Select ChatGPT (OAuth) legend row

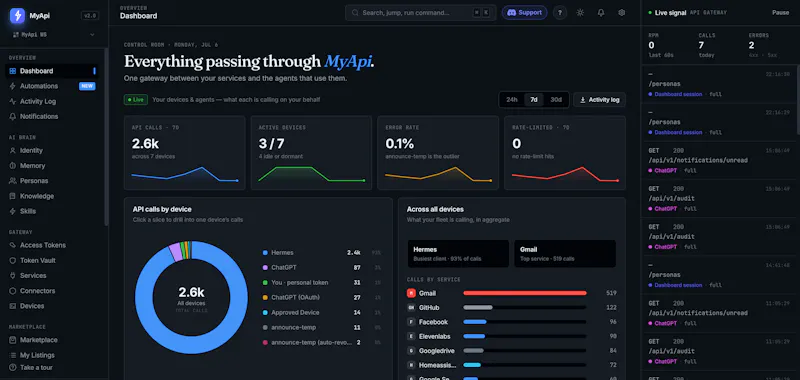click(x=321, y=297)
